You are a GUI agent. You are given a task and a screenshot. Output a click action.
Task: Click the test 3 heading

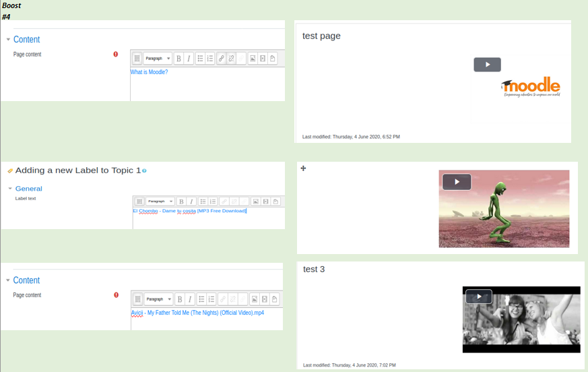click(x=314, y=270)
